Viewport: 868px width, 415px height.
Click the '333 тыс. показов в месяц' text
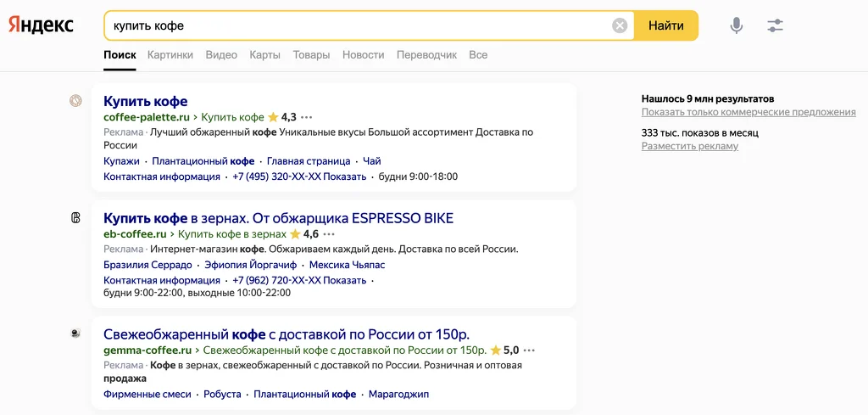(699, 133)
